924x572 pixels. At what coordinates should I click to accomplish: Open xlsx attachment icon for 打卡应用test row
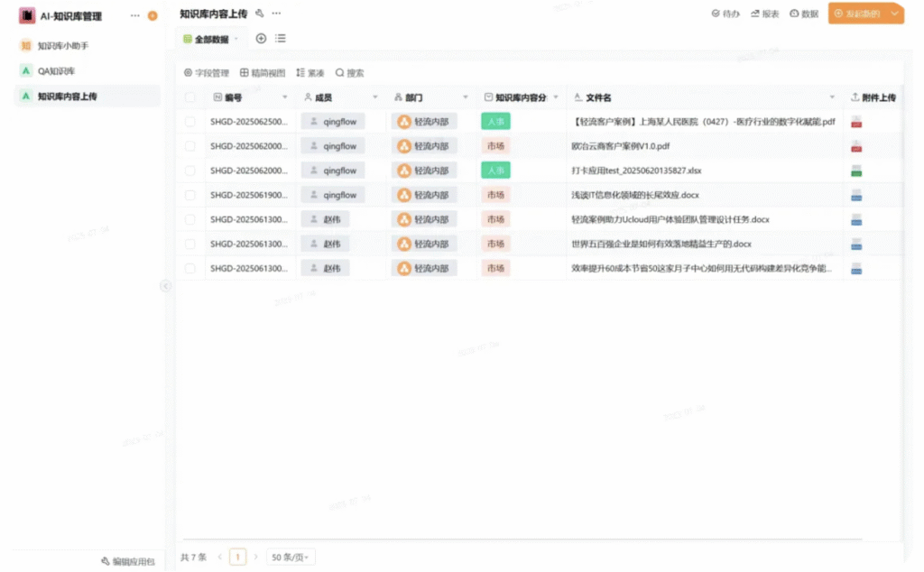tap(856, 171)
